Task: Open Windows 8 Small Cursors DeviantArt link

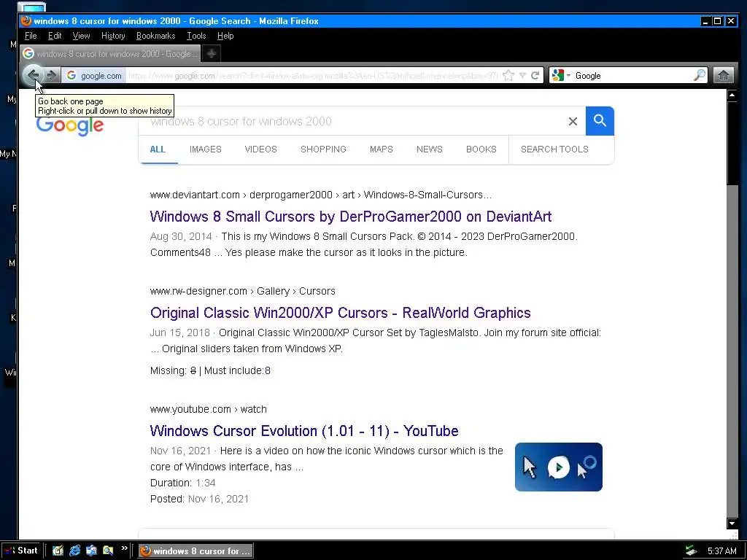Action: [x=351, y=217]
